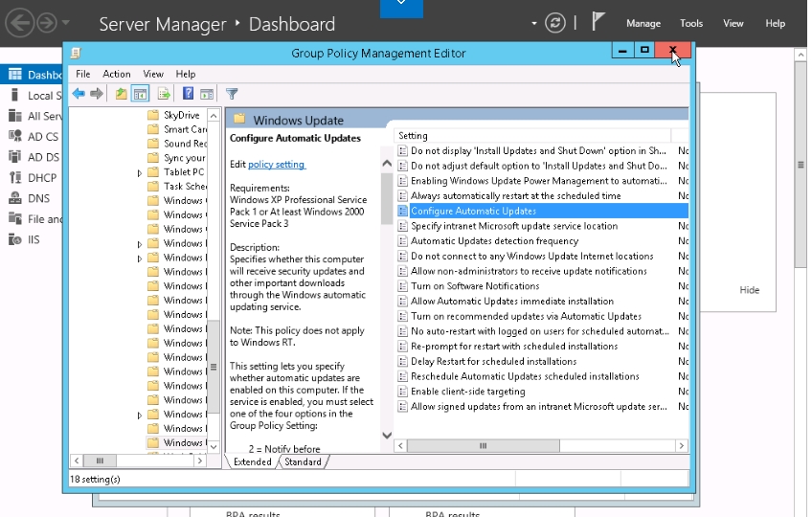Sort by clicking the Setting column header
The width and height of the screenshot is (812, 517).
(531, 136)
